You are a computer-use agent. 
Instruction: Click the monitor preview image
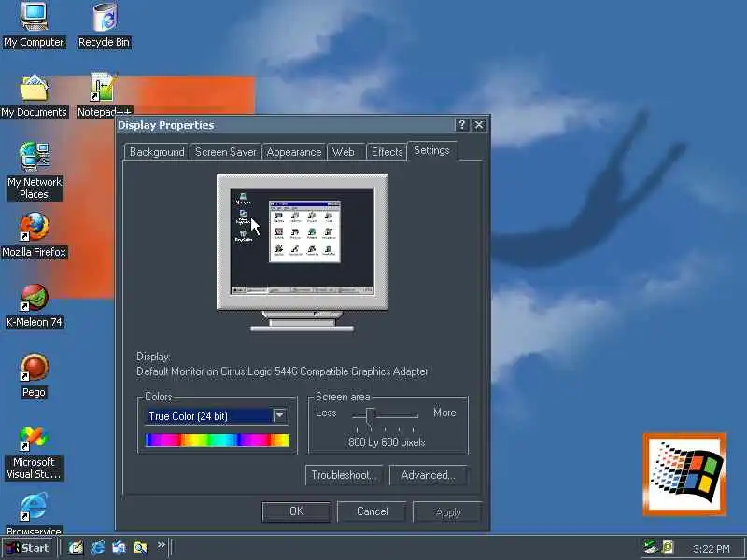pyautogui.click(x=303, y=252)
